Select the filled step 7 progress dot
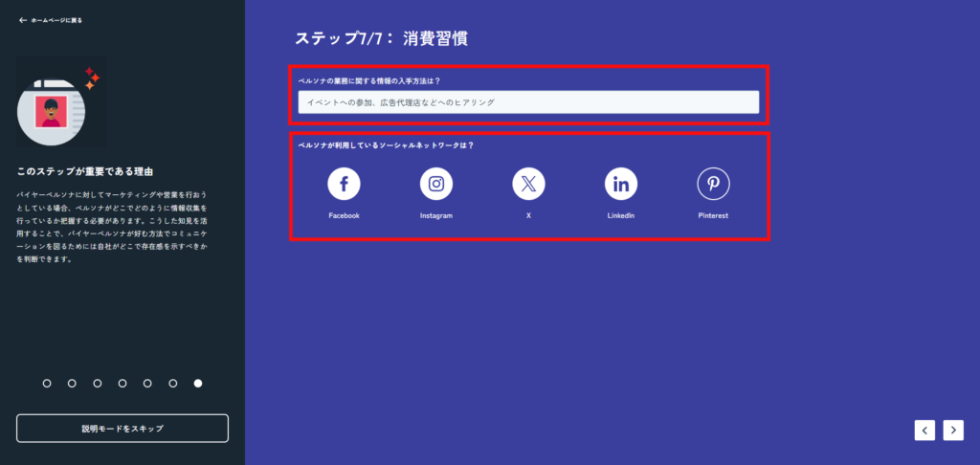Viewport: 980px width, 465px height. [198, 383]
